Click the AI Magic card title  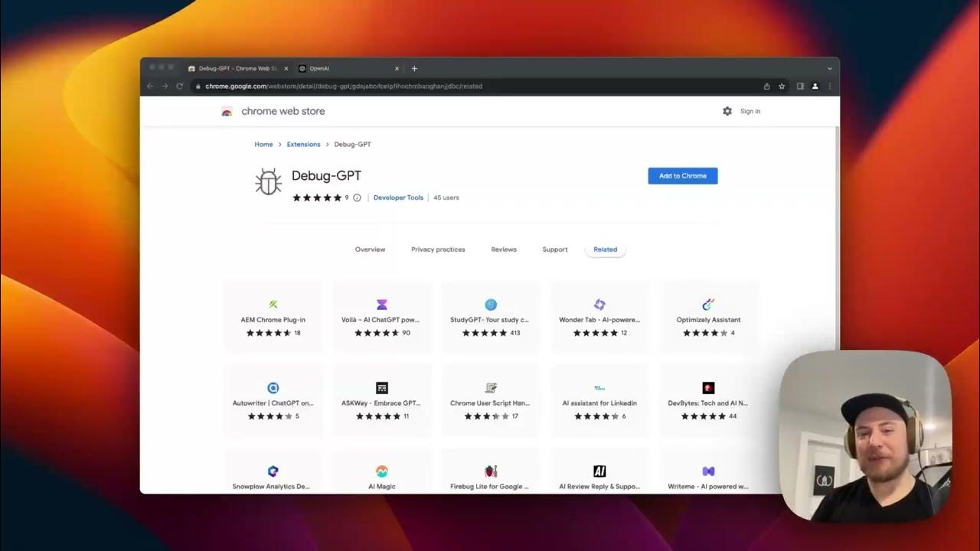[x=382, y=487]
